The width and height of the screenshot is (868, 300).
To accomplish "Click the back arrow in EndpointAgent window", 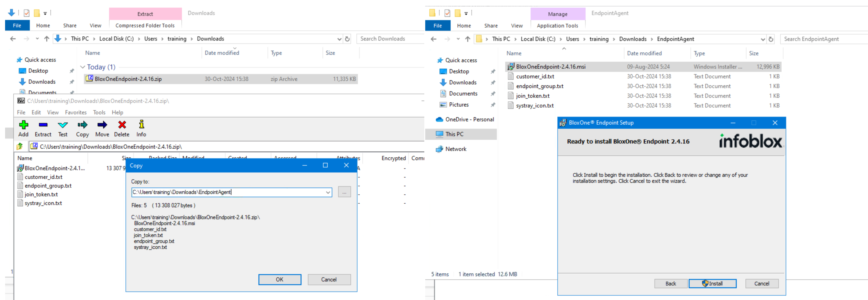I will tap(434, 39).
